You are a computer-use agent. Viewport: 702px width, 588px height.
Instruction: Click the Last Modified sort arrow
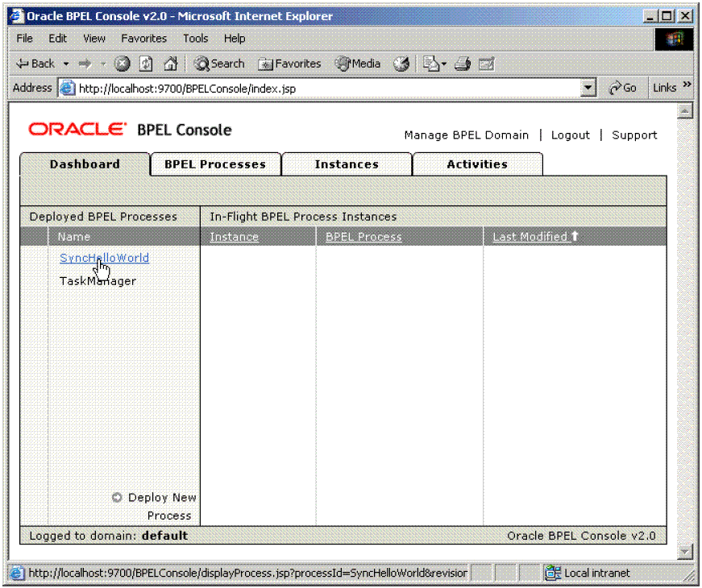[575, 236]
